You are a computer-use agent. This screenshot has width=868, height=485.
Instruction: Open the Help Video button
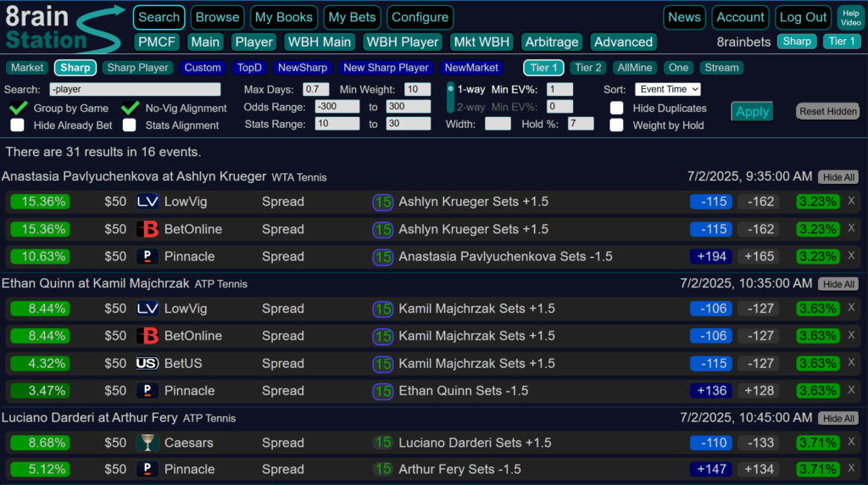(x=850, y=18)
